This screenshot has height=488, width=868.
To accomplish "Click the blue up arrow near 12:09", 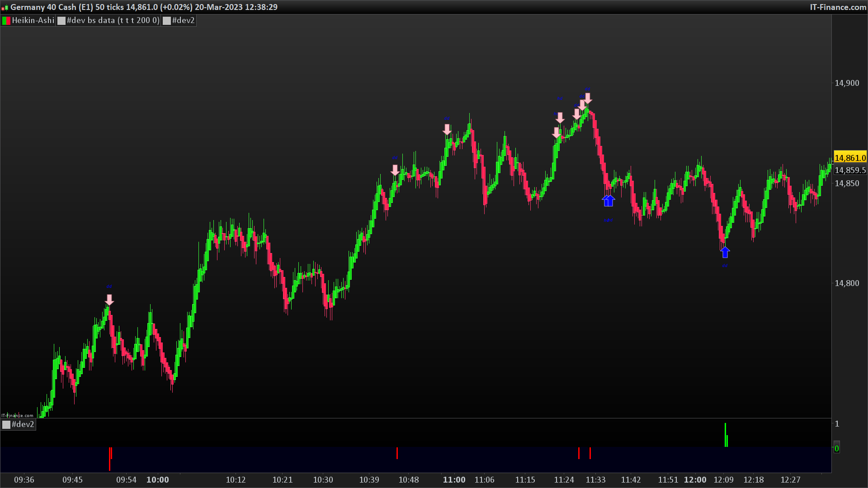I will (725, 252).
